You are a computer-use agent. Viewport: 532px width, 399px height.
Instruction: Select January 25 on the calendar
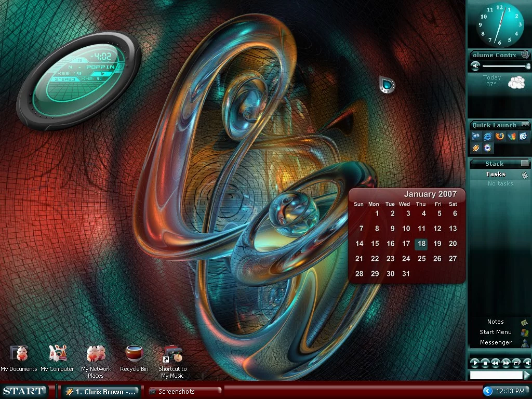tap(421, 259)
